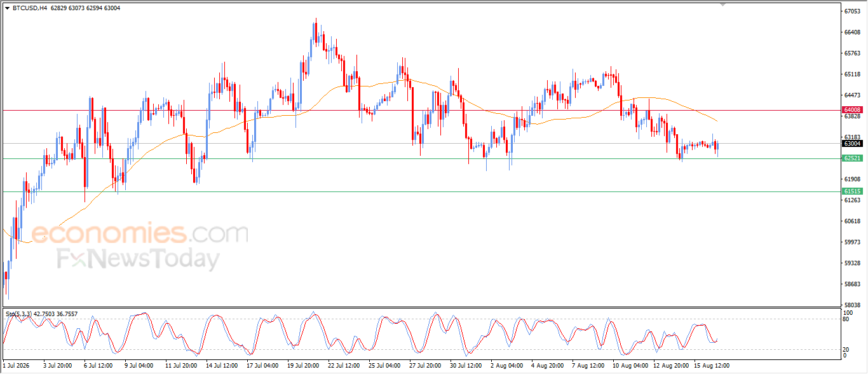Click the green 61515 price label
The height and width of the screenshot is (374, 868).
coord(851,191)
